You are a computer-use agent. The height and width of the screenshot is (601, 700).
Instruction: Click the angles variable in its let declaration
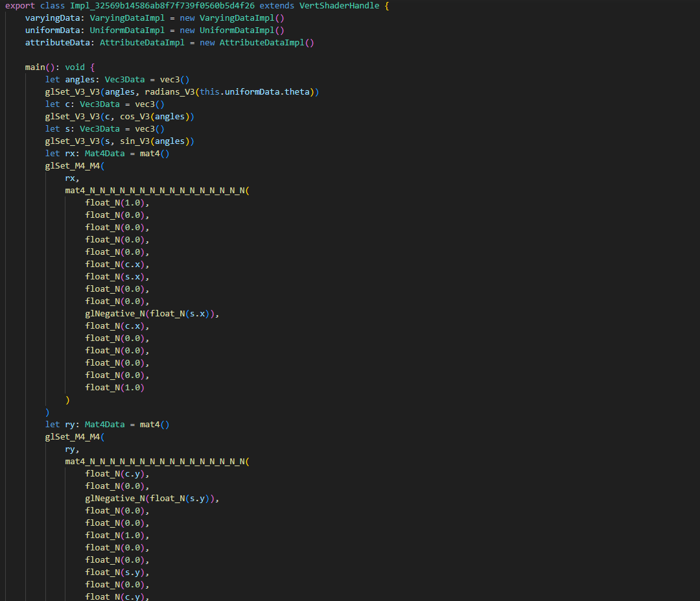pyautogui.click(x=80, y=79)
